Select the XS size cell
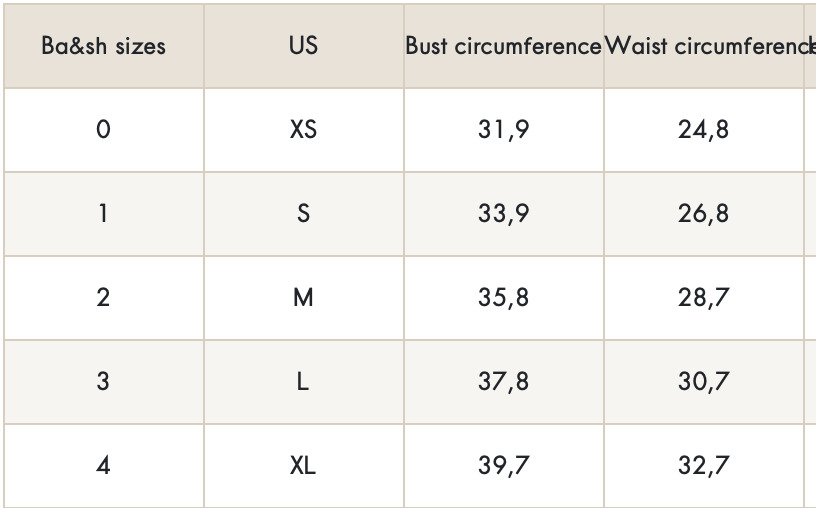The width and height of the screenshot is (816, 508). pos(303,130)
